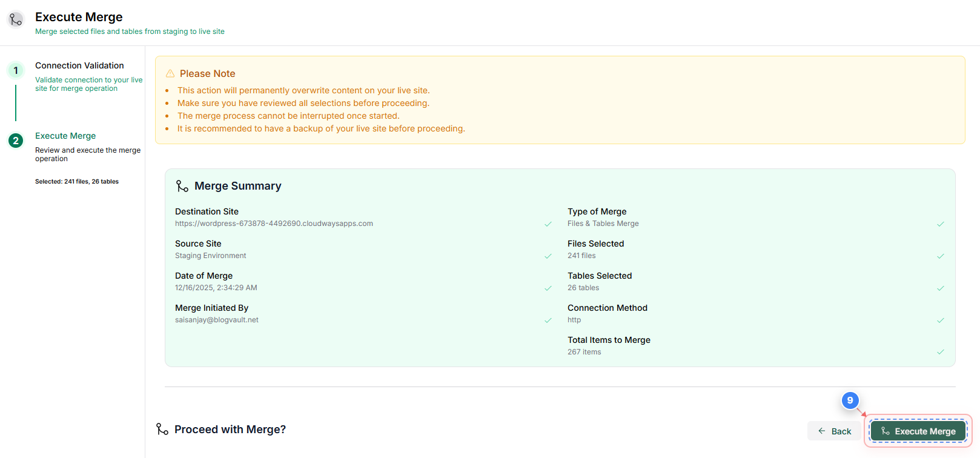Click the 'Destination Site' label
980x458 pixels.
point(207,211)
